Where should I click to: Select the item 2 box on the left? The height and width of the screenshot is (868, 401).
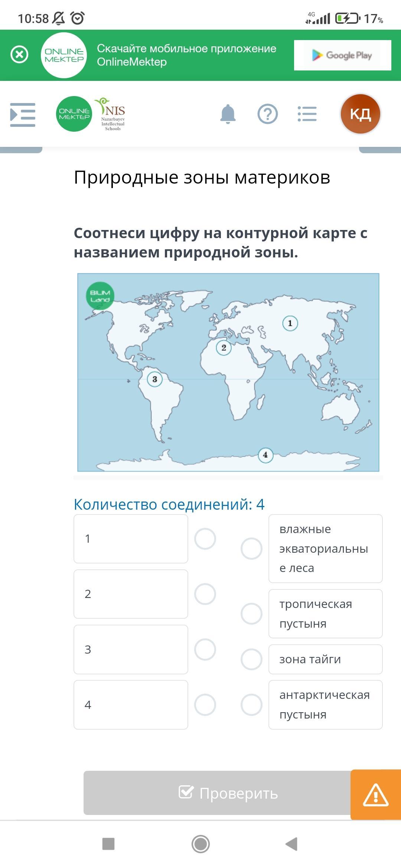pyautogui.click(x=131, y=594)
